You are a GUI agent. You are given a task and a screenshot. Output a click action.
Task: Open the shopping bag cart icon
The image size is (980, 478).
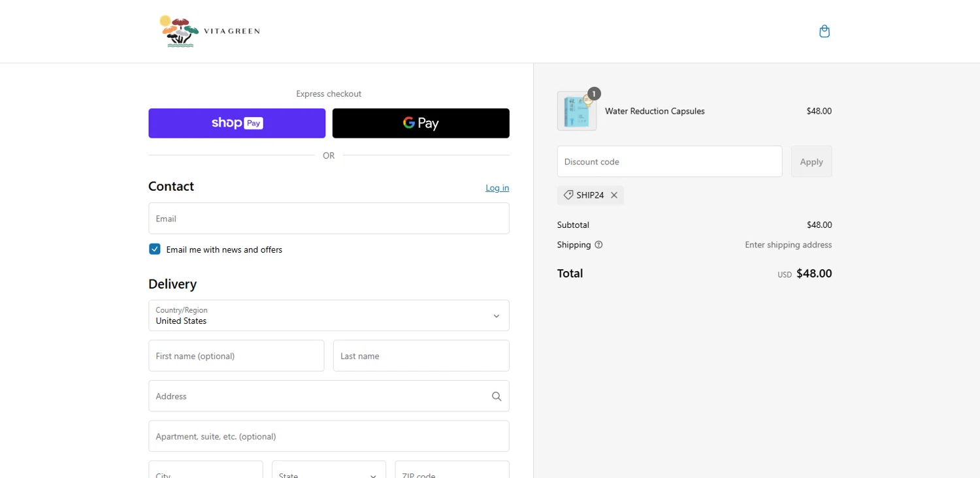[825, 31]
